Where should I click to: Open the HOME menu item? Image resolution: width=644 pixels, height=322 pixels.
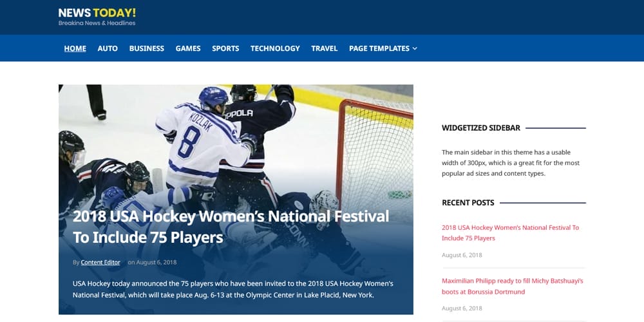pos(75,48)
